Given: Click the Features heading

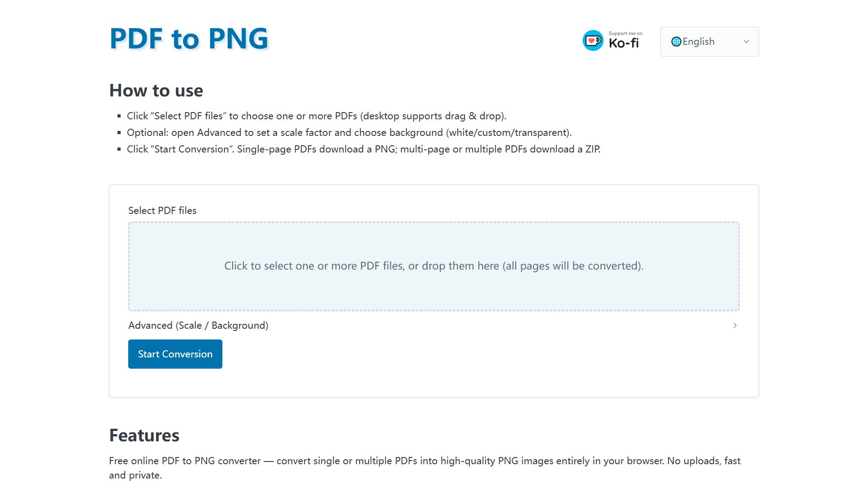Looking at the screenshot, I should (144, 435).
